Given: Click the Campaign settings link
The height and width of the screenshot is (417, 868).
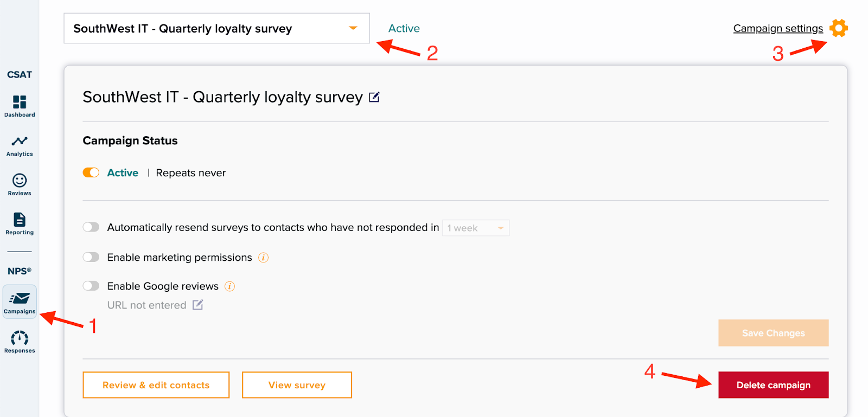Looking at the screenshot, I should (x=777, y=28).
